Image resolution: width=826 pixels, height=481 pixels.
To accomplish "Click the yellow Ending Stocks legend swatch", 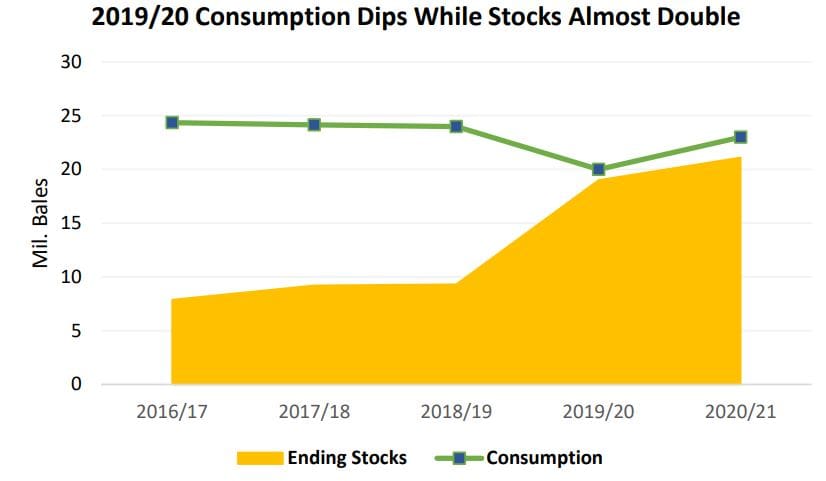I will (260, 458).
